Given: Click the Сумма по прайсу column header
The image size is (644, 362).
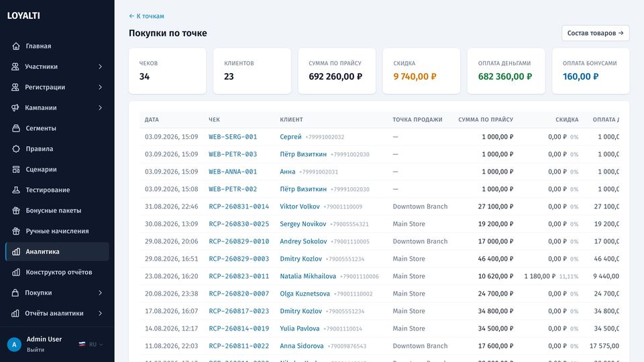Looking at the screenshot, I should [x=486, y=119].
